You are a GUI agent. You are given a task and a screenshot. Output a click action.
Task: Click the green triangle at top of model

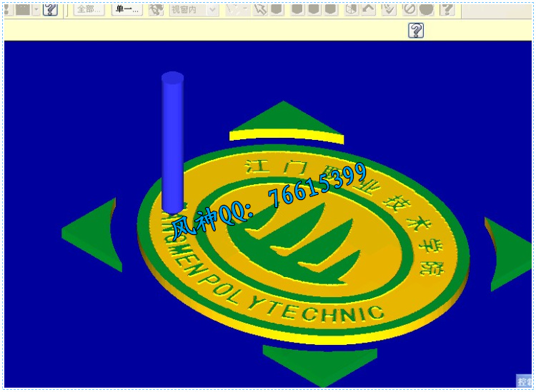point(284,116)
